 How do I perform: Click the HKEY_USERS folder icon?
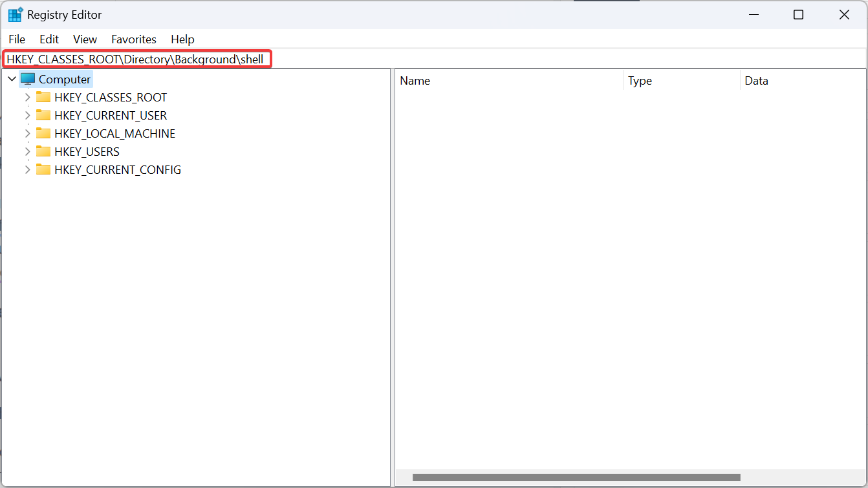click(x=43, y=152)
